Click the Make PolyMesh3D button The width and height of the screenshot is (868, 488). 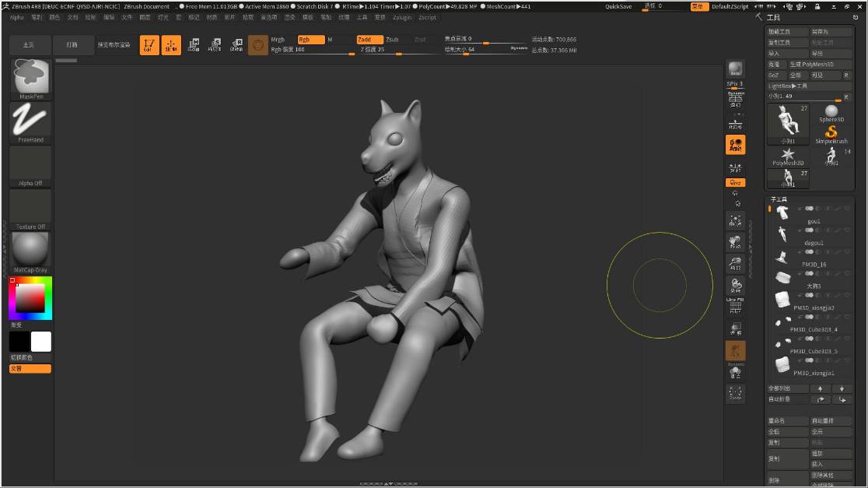(820, 65)
